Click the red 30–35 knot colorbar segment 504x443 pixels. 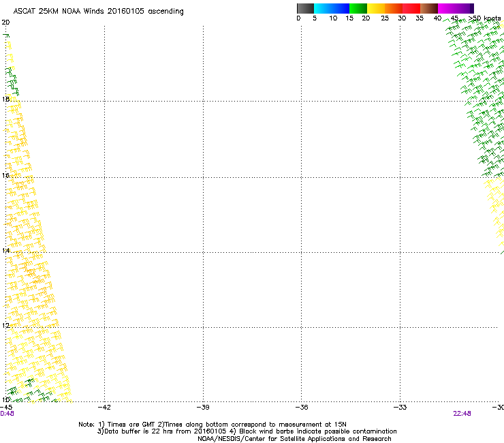[411, 8]
